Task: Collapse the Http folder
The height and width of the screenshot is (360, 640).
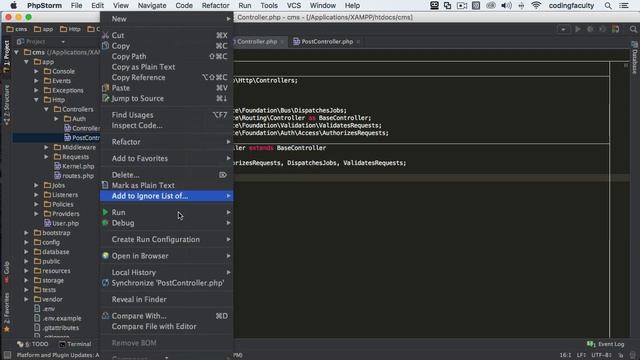Action: tap(36, 100)
